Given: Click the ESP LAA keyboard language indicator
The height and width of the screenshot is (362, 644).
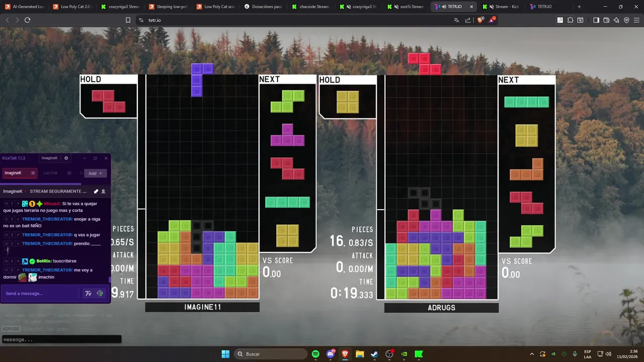Looking at the screenshot, I should (x=588, y=354).
